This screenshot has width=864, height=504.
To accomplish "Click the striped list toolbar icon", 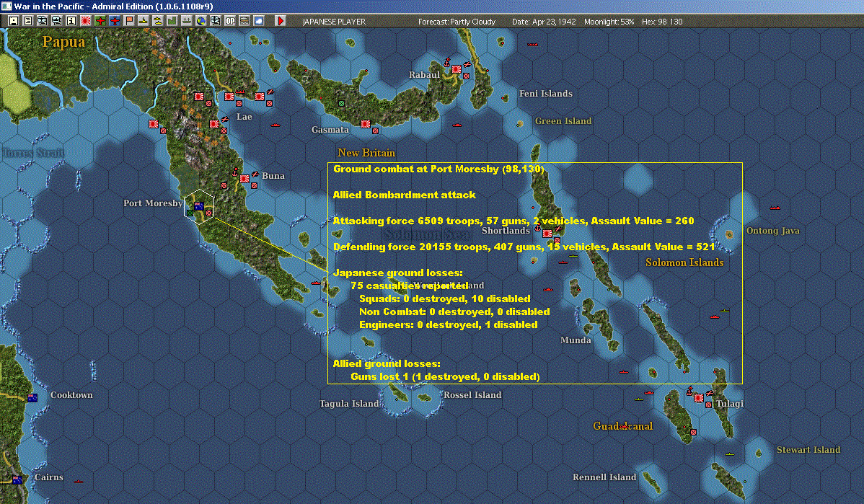I will [244, 21].
